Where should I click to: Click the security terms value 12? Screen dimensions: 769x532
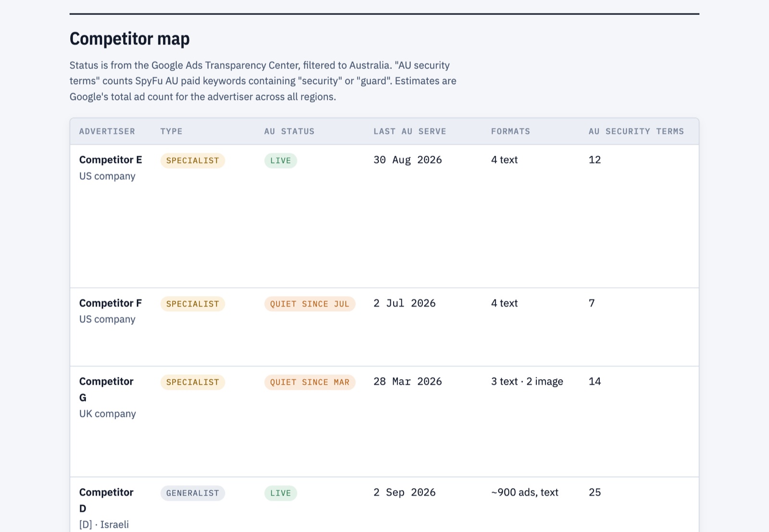(595, 160)
